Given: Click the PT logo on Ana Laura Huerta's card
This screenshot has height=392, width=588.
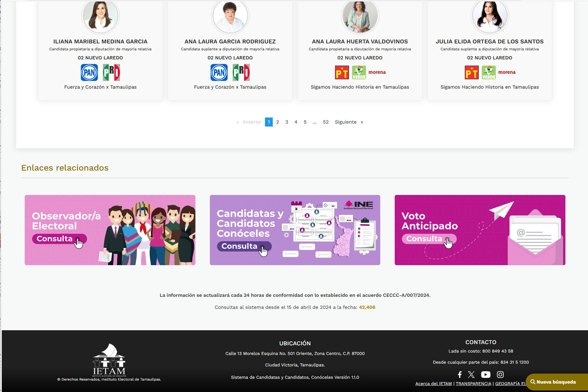Looking at the screenshot, I should click(342, 73).
